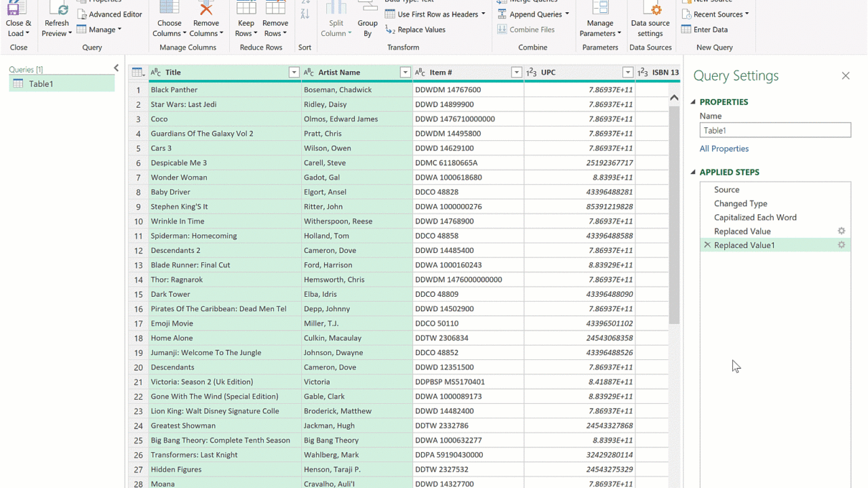This screenshot has width=868, height=488.
Task: Click the Choose Columns icon
Action: (169, 9)
